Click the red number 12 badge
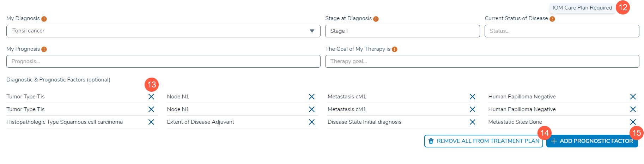This screenshot has width=644, height=164. [x=623, y=7]
